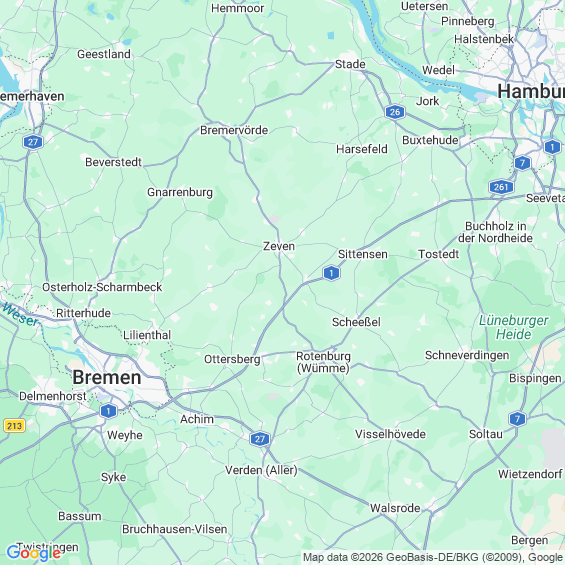
Task: Click the Verden (Aller) label
Action: coord(261,470)
